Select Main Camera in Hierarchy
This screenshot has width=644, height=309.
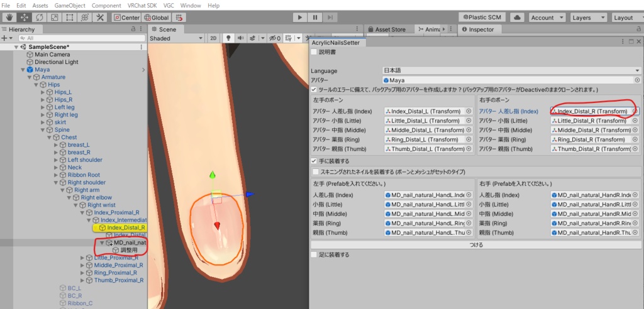(x=52, y=54)
